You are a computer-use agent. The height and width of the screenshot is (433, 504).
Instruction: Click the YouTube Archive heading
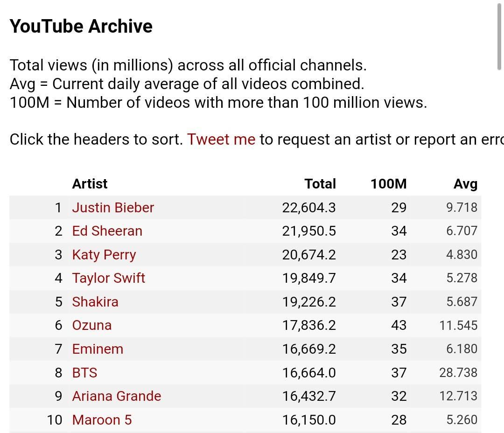[81, 26]
